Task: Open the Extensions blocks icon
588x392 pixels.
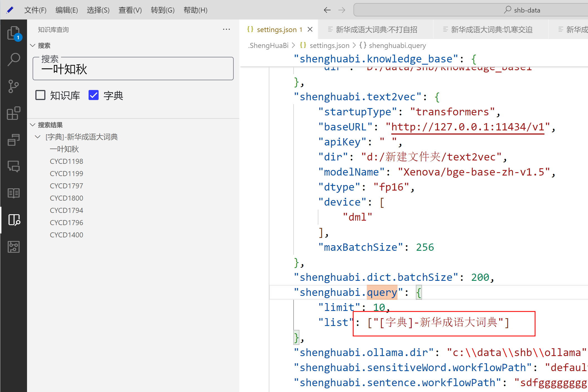Action: click(x=13, y=113)
